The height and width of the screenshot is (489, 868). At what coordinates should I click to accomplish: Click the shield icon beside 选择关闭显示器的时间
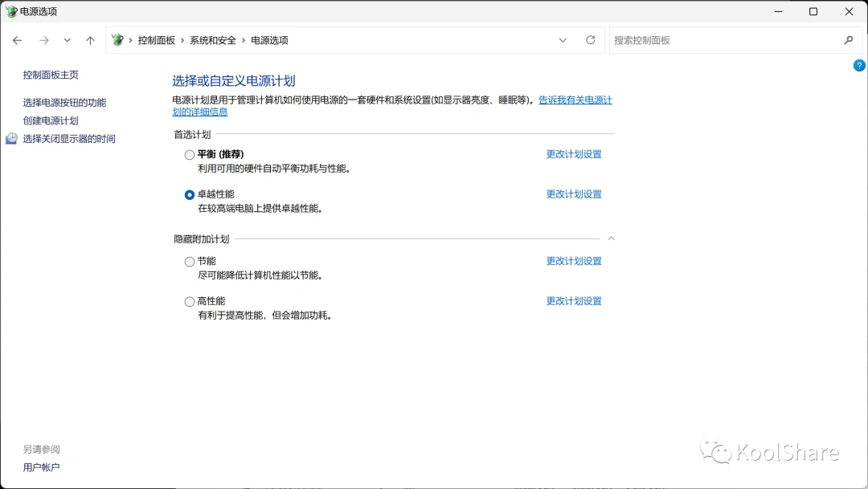(x=11, y=138)
